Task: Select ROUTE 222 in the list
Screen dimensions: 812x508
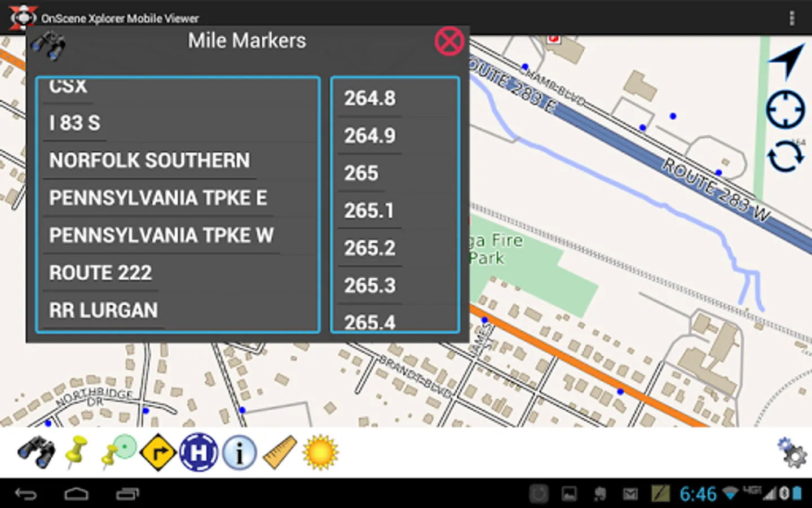Action: coord(178,273)
